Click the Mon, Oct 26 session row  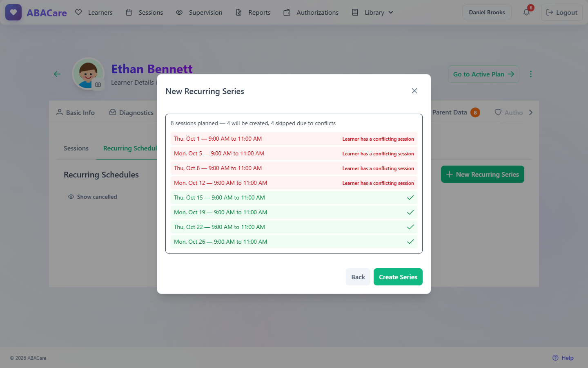(x=294, y=242)
